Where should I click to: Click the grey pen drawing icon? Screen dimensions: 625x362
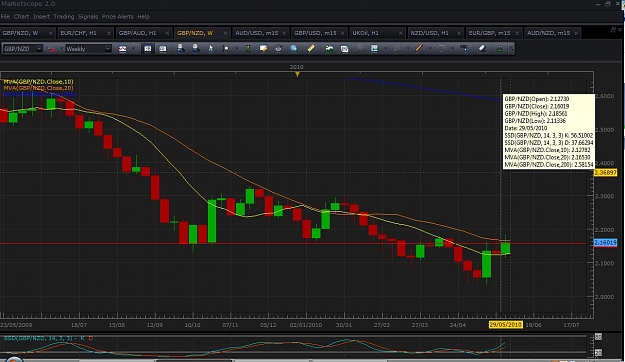pyautogui.click(x=397, y=49)
